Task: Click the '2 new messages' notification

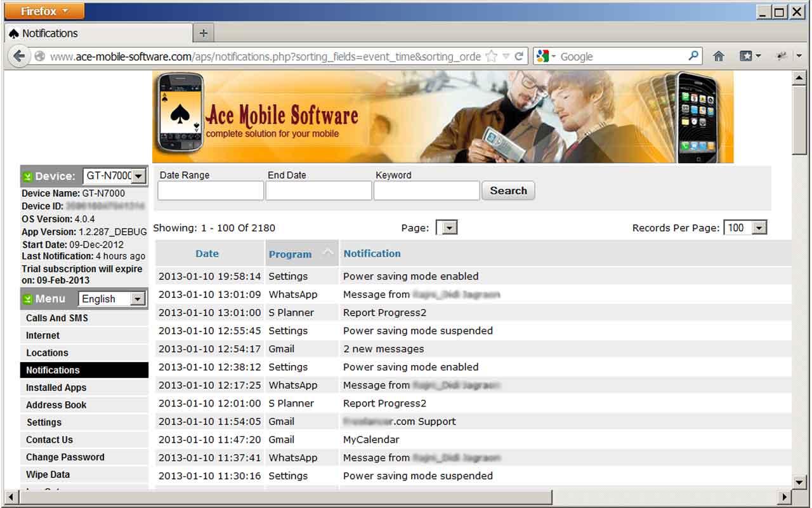Action: pos(383,349)
